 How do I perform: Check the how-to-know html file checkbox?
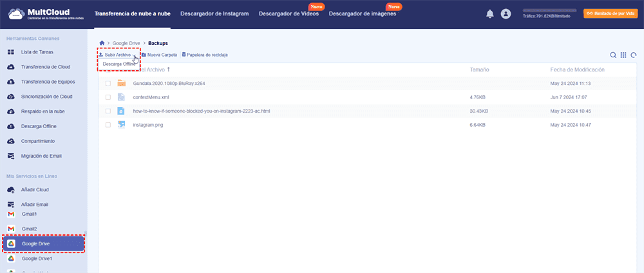pyautogui.click(x=108, y=111)
